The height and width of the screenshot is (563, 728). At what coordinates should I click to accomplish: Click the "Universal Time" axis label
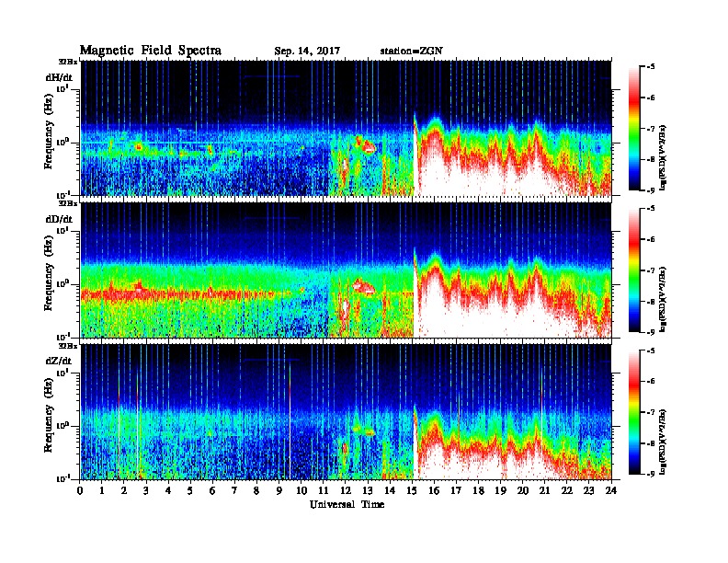347,504
